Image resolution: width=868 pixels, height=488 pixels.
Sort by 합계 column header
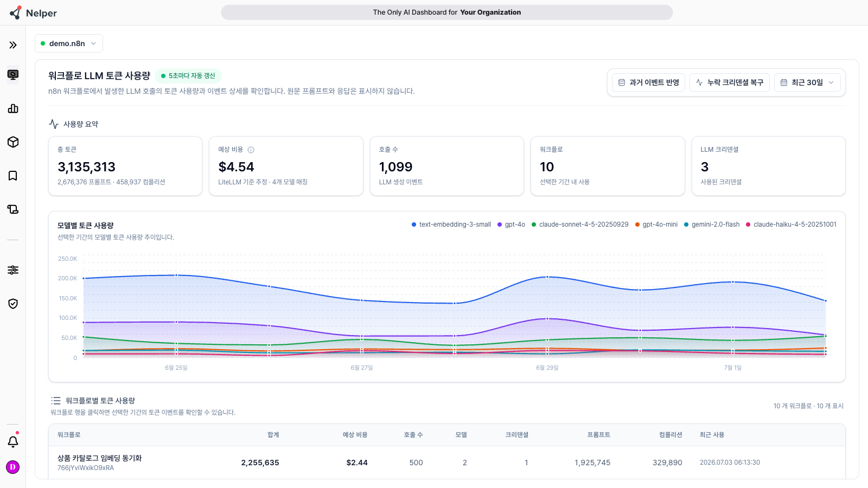click(273, 435)
